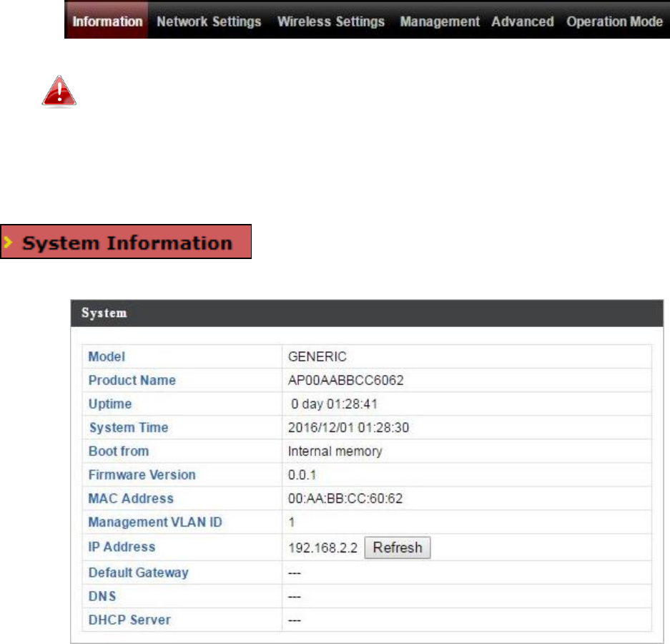Click the IP Address label
670x644 pixels.
(x=122, y=547)
